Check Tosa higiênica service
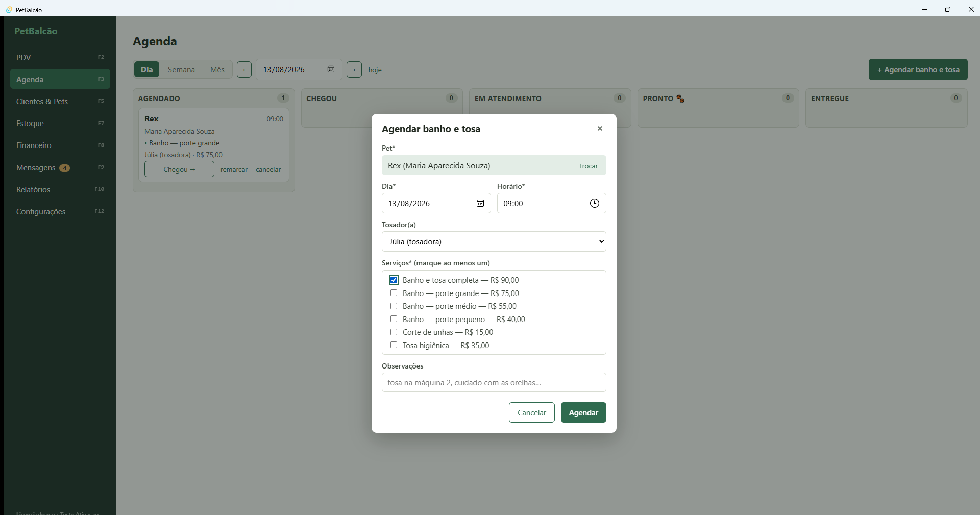Viewport: 980px width, 515px height. (394, 345)
